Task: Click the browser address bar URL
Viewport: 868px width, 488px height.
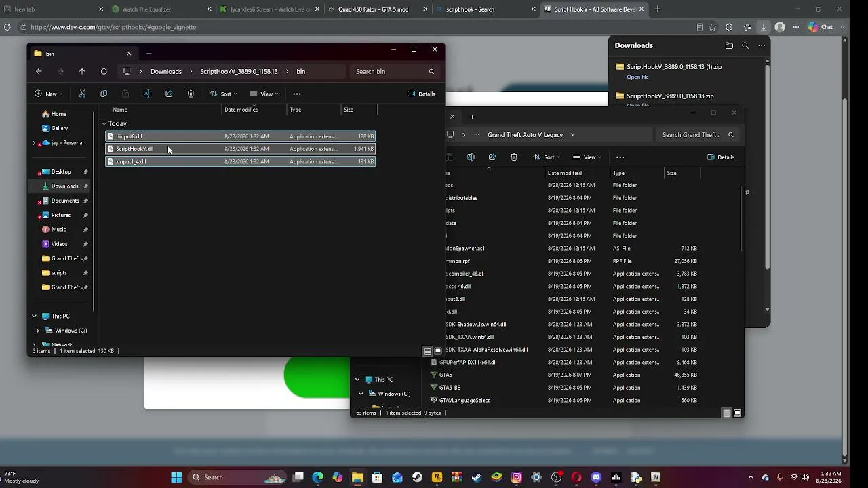Action: pyautogui.click(x=113, y=27)
